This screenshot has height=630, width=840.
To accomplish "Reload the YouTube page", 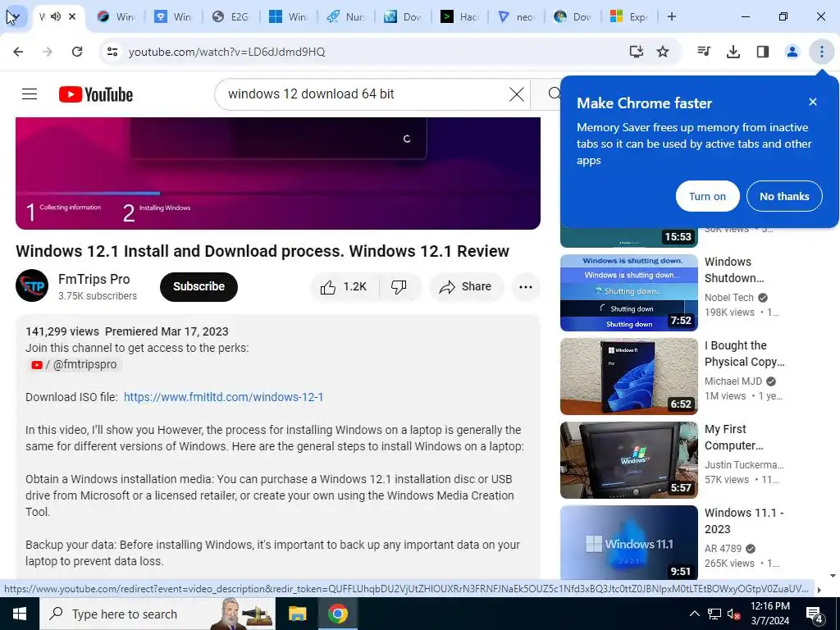I will (x=77, y=52).
